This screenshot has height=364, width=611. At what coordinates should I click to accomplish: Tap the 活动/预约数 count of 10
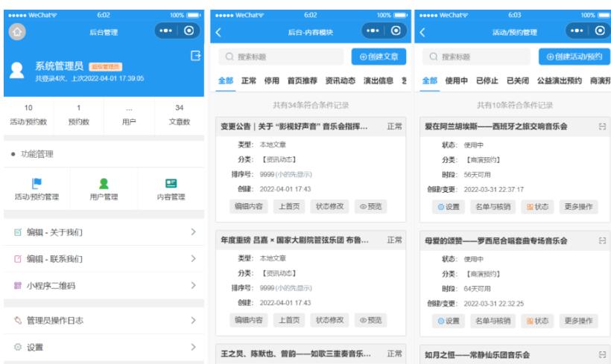28,108
